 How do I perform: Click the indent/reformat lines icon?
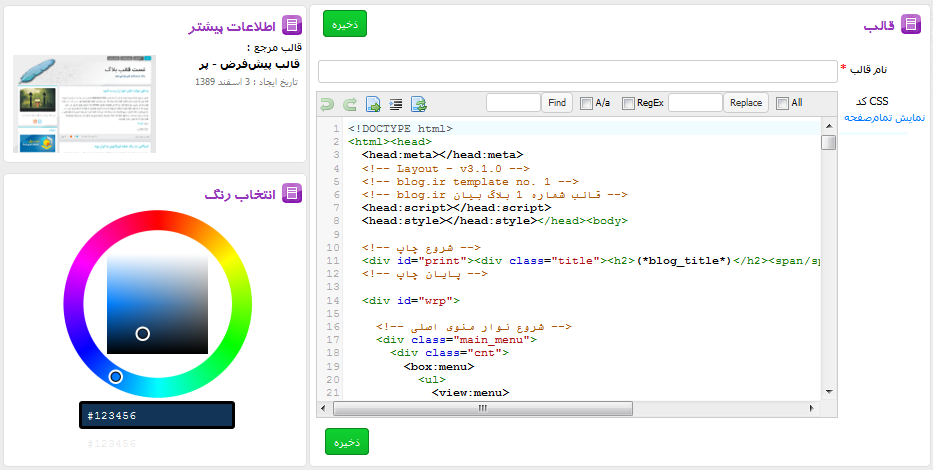pyautogui.click(x=396, y=103)
